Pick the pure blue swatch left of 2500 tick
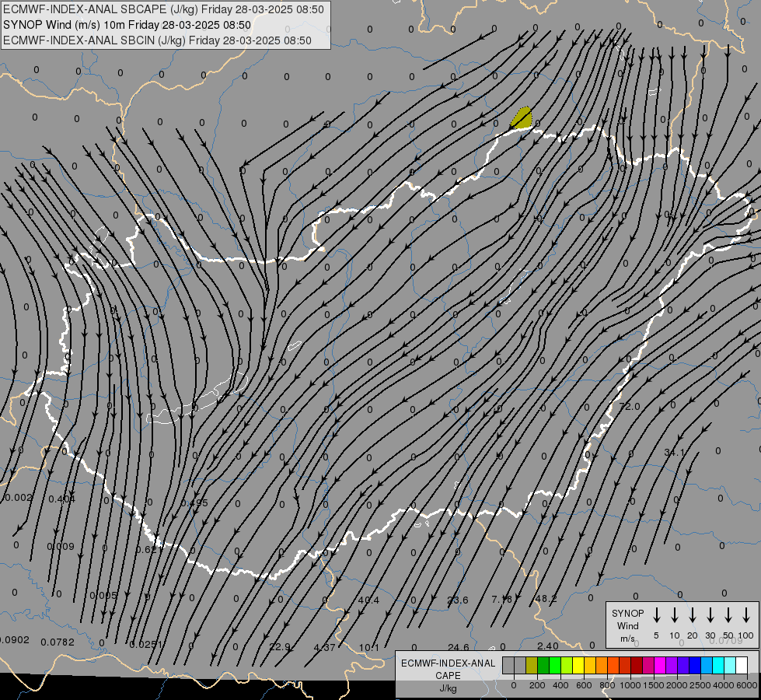The width and height of the screenshot is (761, 700). [x=695, y=666]
